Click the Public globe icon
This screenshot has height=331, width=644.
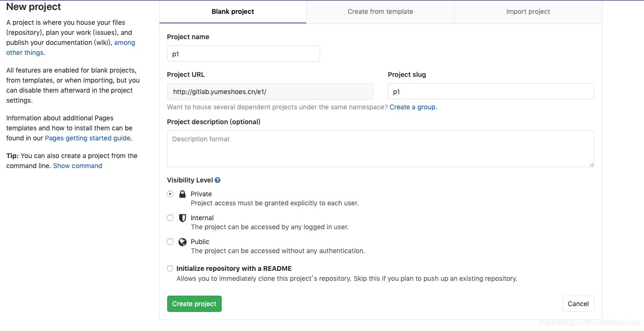[182, 242]
